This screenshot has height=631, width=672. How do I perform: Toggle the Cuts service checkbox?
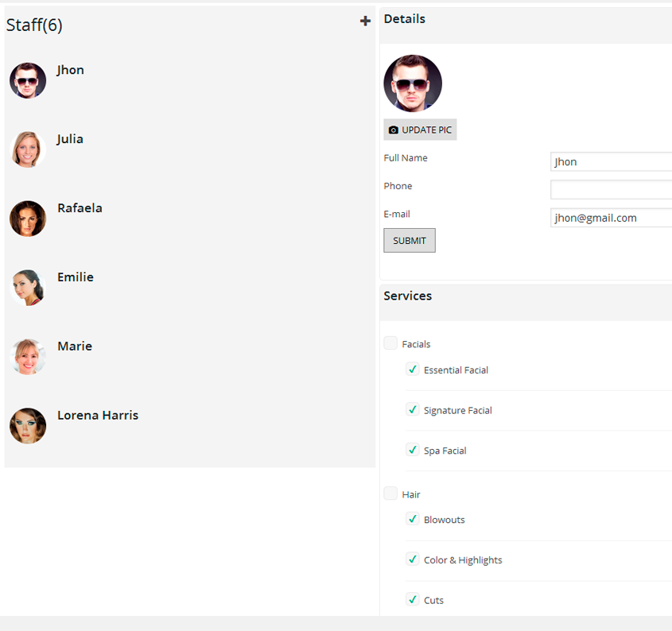point(413,599)
